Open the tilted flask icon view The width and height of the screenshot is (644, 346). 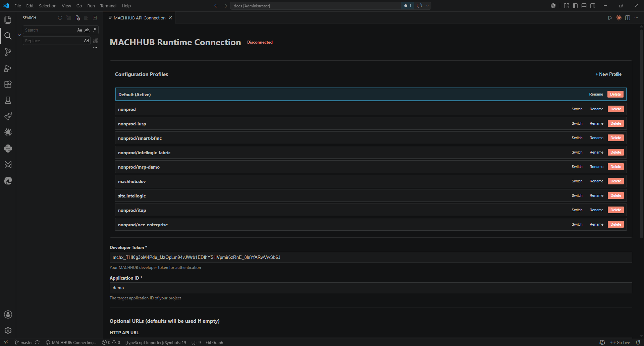coord(8,116)
